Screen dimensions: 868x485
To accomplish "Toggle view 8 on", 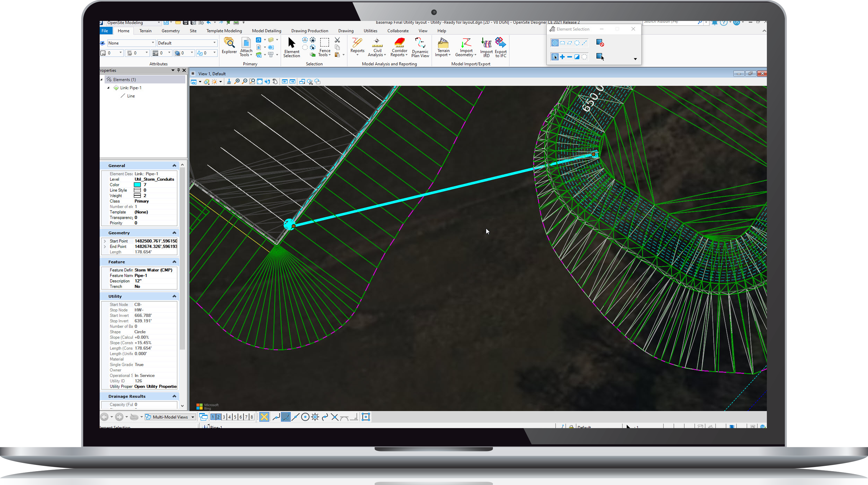I will coord(251,417).
